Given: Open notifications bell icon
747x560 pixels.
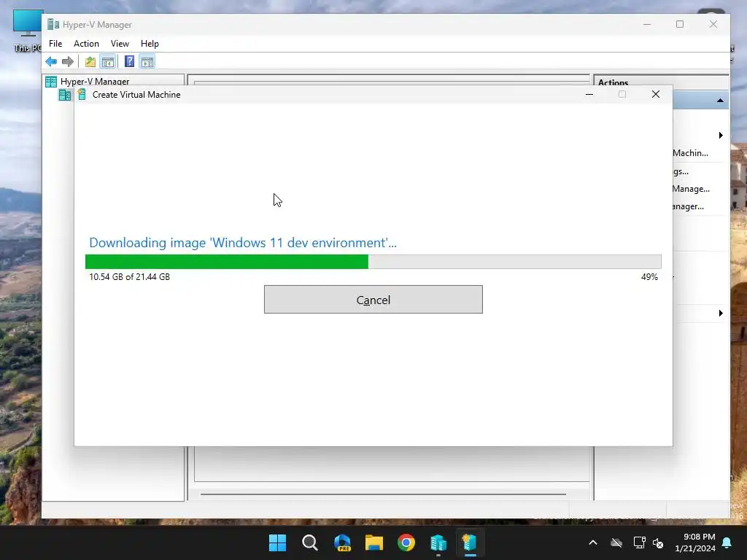Looking at the screenshot, I should click(727, 542).
